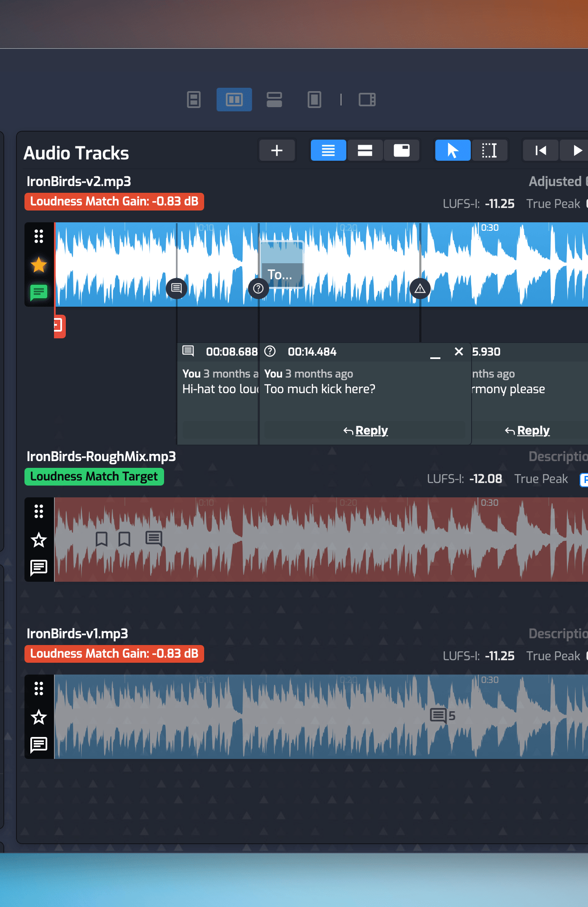The height and width of the screenshot is (907, 588).
Task: Click drag handle of IronBirds-v1.mp3 track
Action: tap(39, 688)
